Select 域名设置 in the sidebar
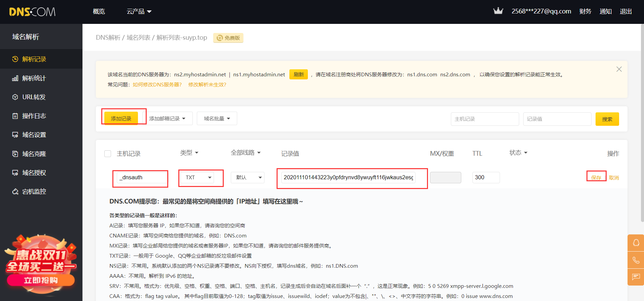 [x=41, y=135]
